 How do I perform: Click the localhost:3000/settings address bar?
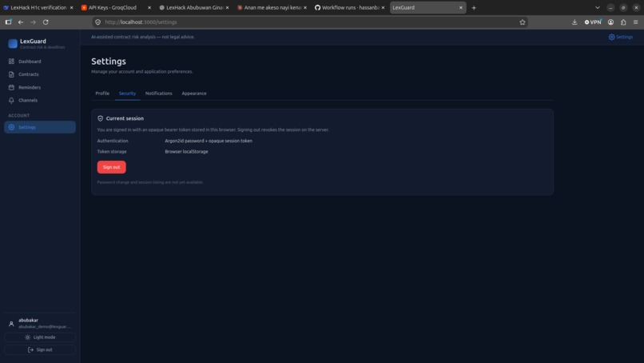point(310,22)
